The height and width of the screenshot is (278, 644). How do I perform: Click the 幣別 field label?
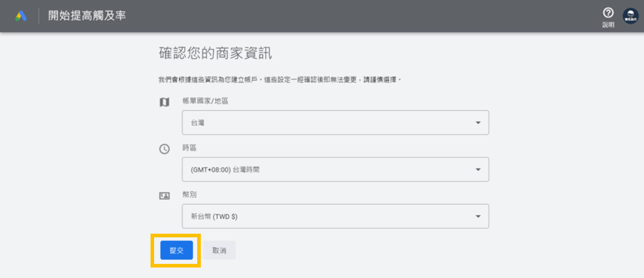(189, 194)
